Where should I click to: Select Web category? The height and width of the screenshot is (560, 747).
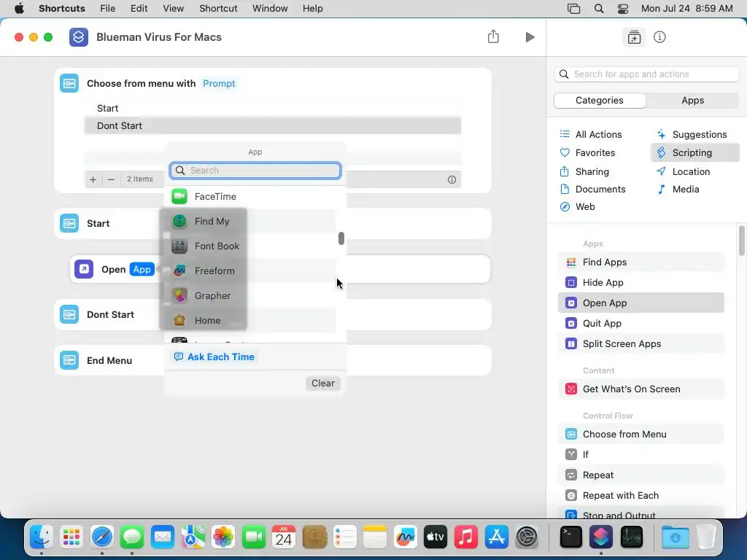[578, 207]
